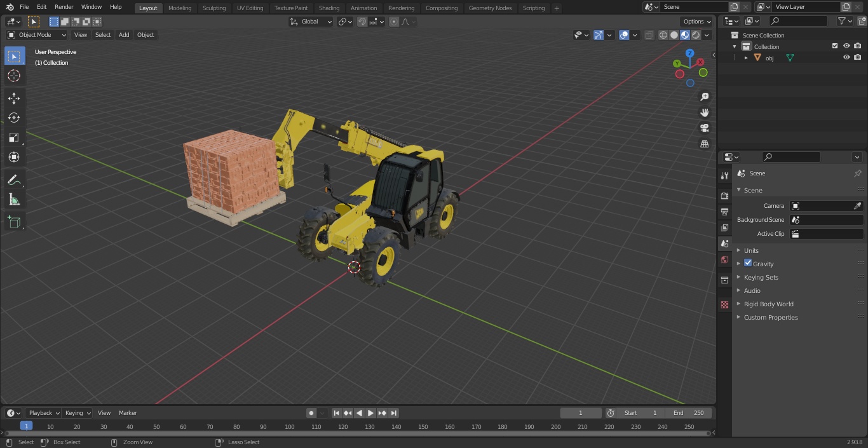Toggle Collection exclude checkbox in outliner
The image size is (868, 448).
[835, 46]
